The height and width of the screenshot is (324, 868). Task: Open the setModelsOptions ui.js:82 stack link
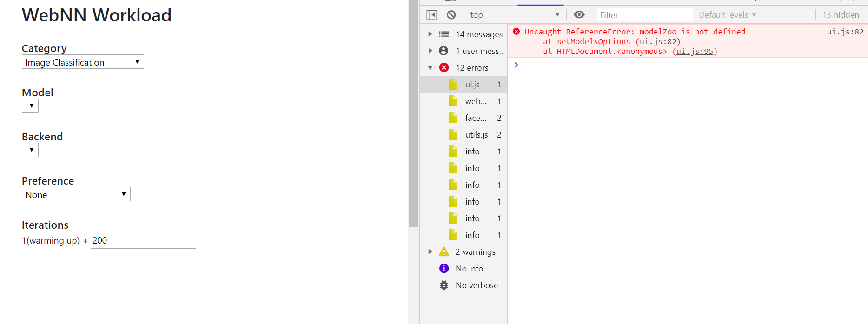tap(658, 41)
